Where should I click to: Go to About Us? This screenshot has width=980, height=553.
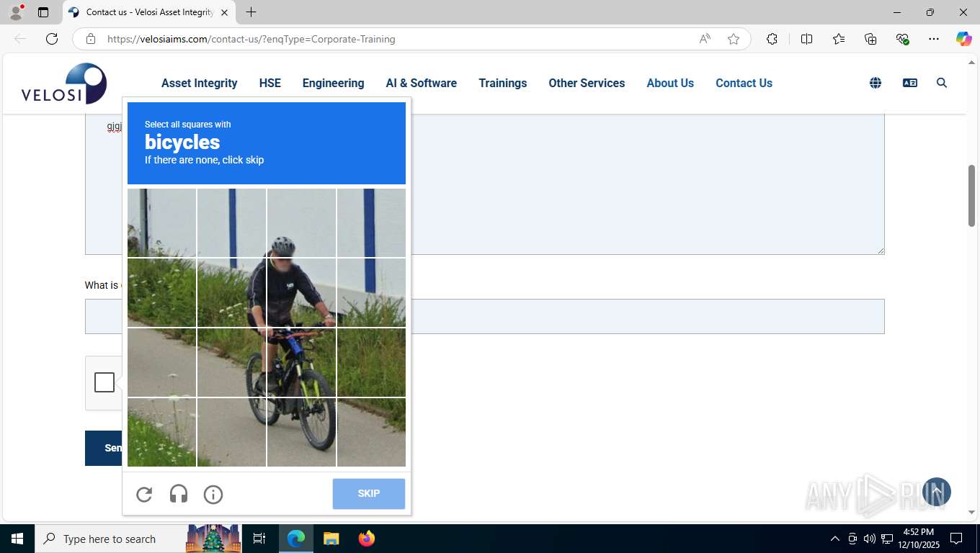click(x=670, y=83)
